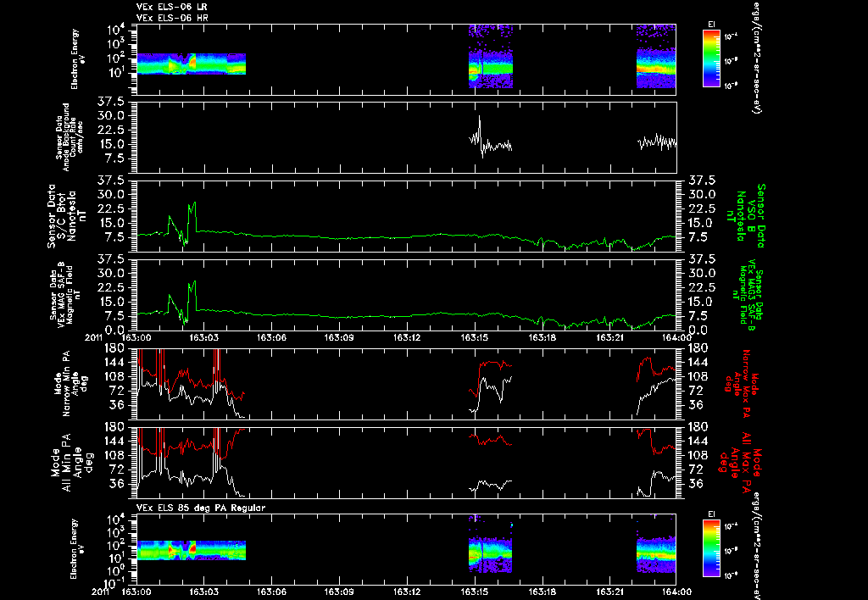Screen dimensions: 868x600
Task: Click the "163:06" tick on the middle time axis
Action: coord(272,337)
